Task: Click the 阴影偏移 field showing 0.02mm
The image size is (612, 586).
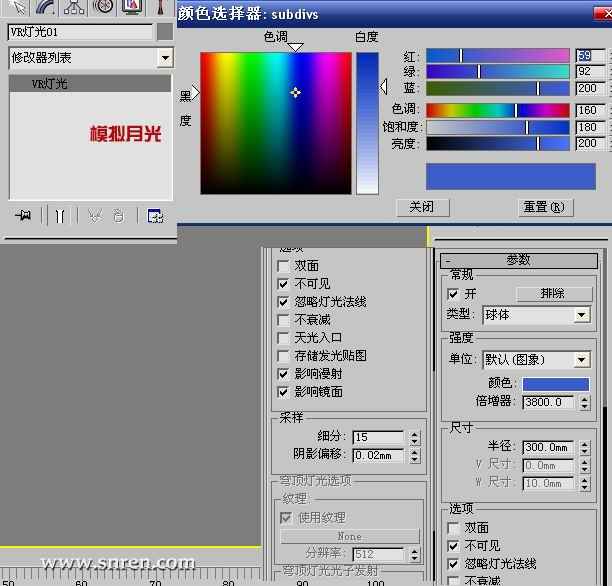Action: 378,455
